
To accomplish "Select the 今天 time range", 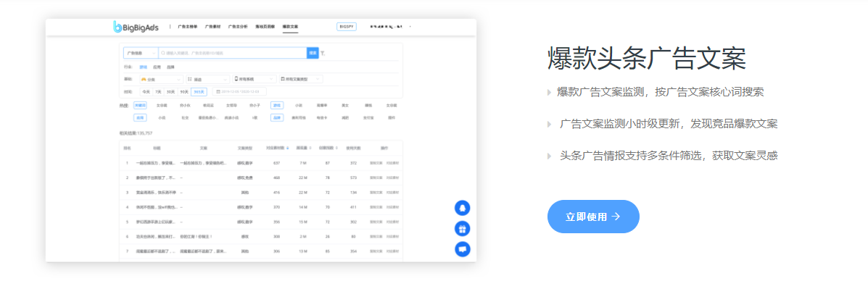I will 146,92.
